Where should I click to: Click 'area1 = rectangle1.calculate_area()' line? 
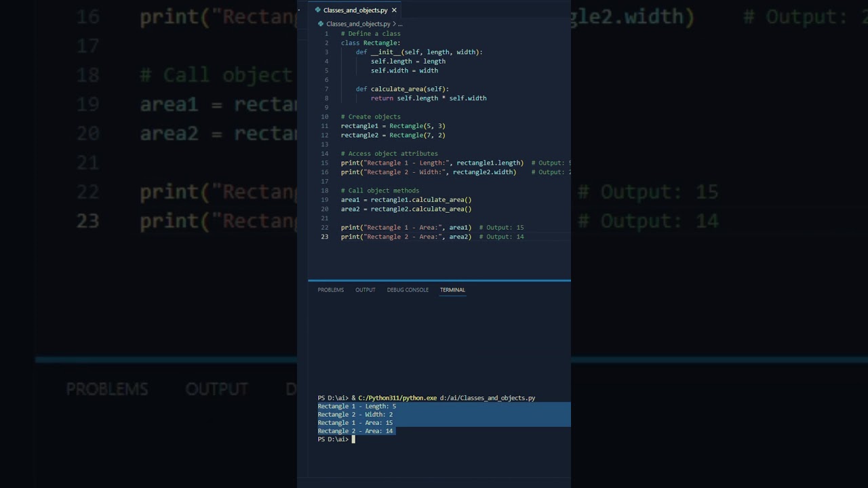click(x=406, y=200)
